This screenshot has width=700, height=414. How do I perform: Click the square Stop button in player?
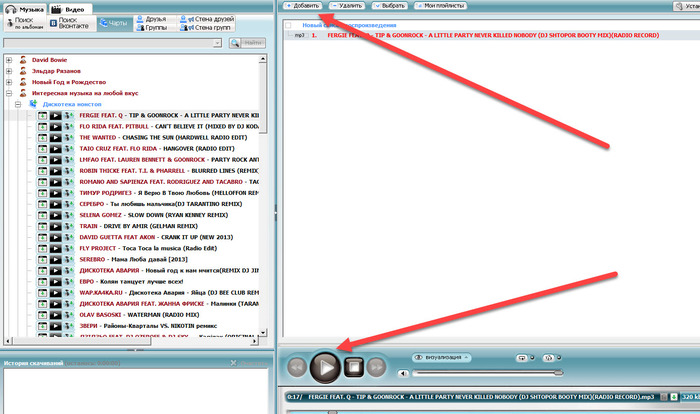coord(352,367)
